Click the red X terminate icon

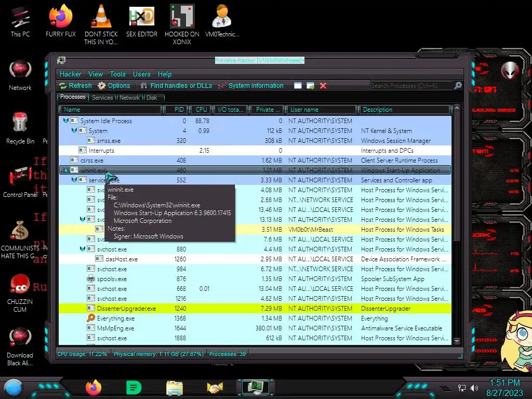tap(323, 86)
